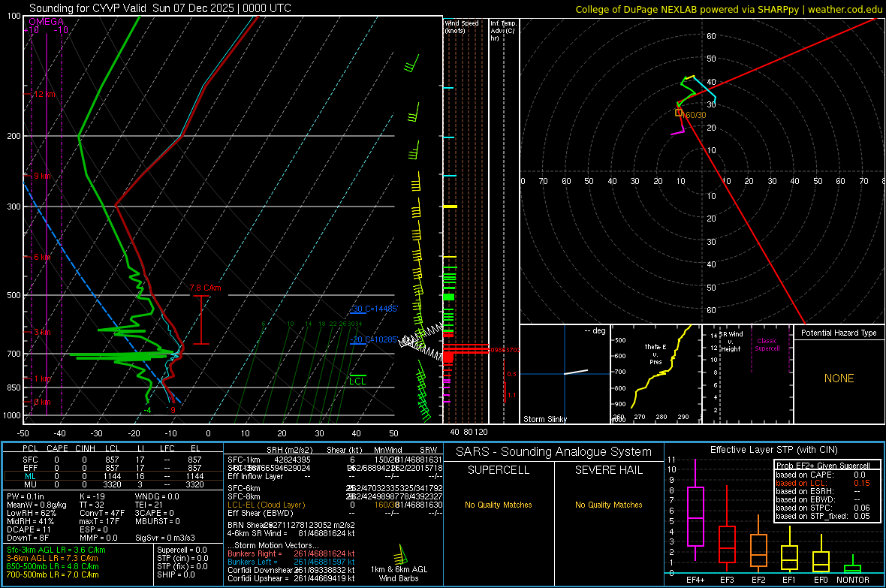The width and height of the screenshot is (886, 588).
Task: Click the Sfc-3km AGL LR = 3.6 C/km line
Action: 56,550
